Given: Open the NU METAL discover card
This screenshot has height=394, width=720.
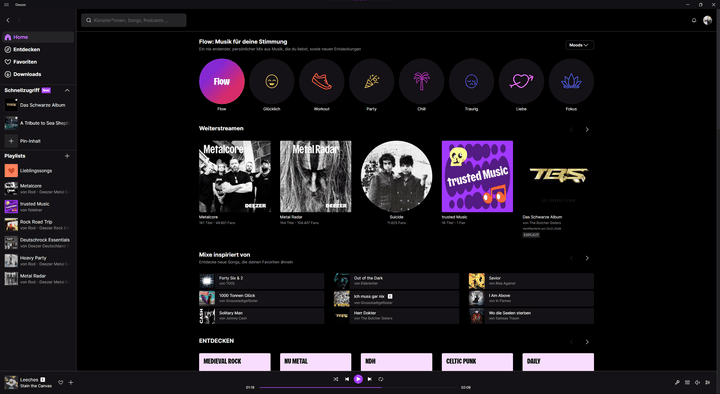Looking at the screenshot, I should coord(315,362).
